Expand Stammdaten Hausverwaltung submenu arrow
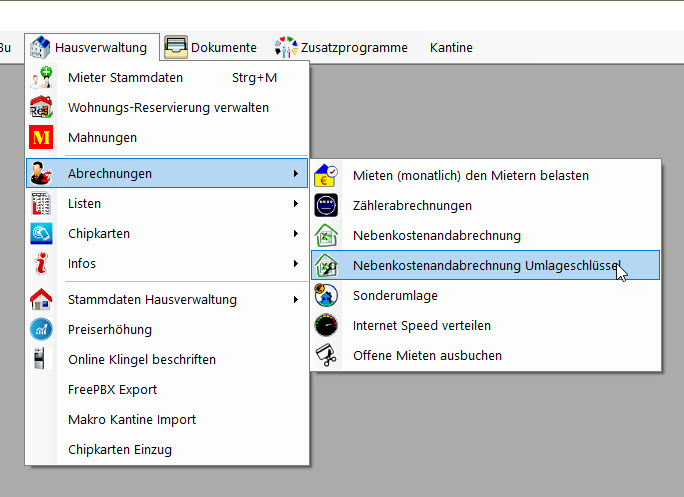The height and width of the screenshot is (497, 684). 296,299
